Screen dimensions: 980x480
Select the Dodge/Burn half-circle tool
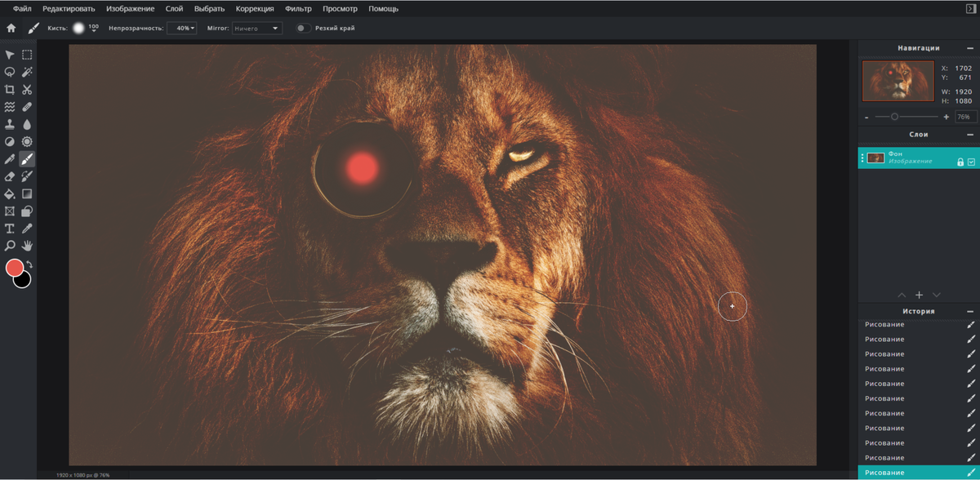pyautogui.click(x=10, y=141)
